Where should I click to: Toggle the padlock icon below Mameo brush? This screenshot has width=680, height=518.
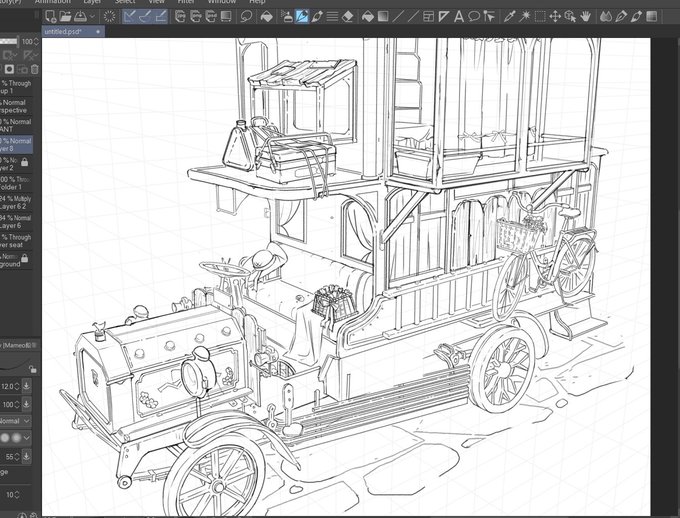point(33,369)
